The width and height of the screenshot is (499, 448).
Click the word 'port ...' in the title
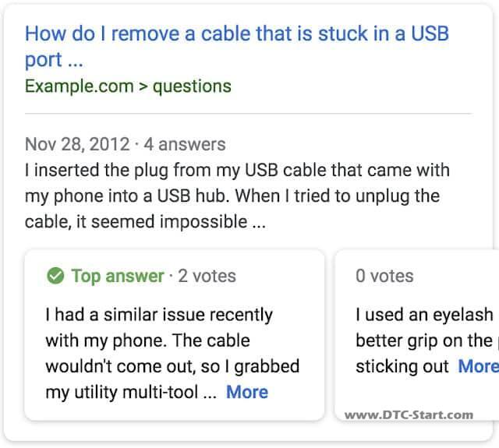click(x=54, y=60)
